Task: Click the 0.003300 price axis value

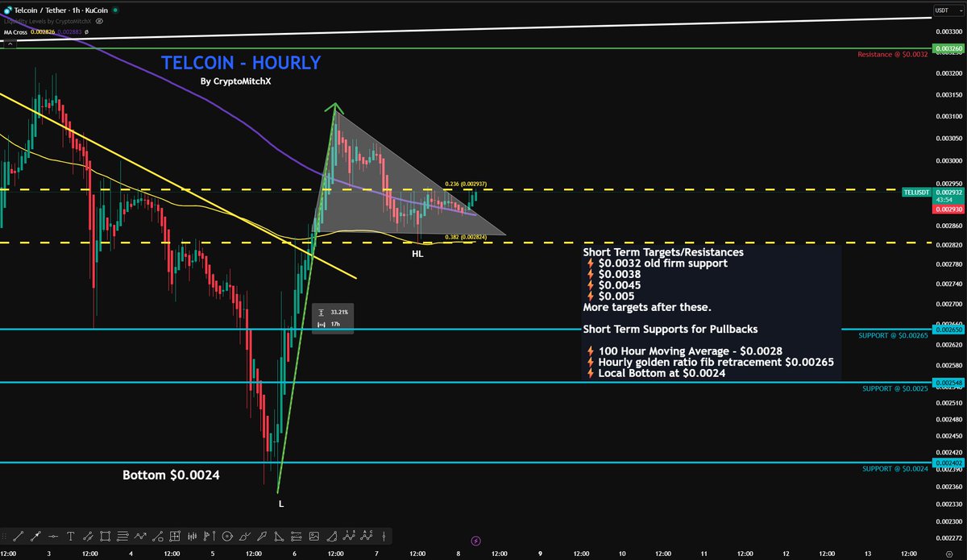Action: tap(948, 30)
